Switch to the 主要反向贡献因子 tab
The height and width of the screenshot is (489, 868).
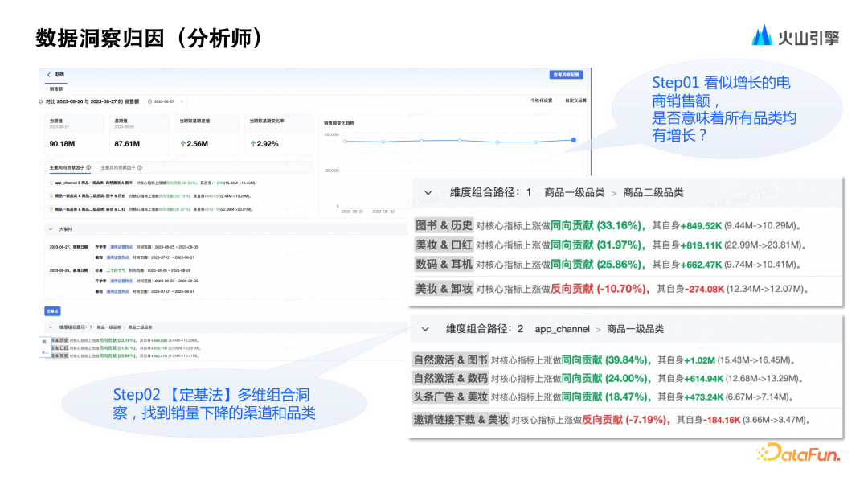pyautogui.click(x=117, y=167)
